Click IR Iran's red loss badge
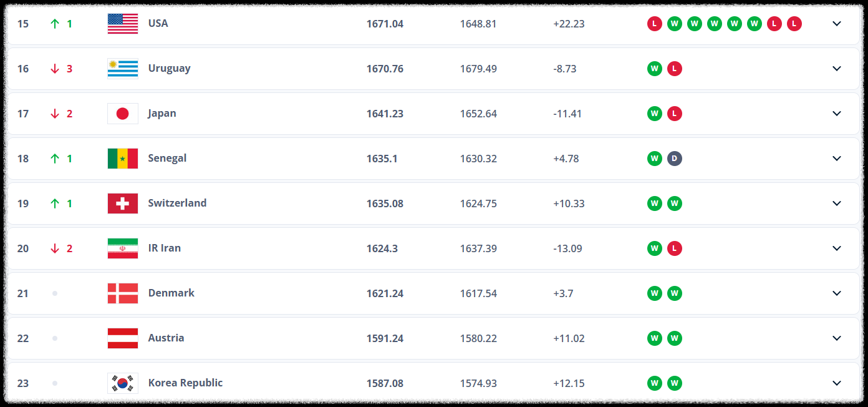Viewport: 868px width, 407px height. [675, 248]
